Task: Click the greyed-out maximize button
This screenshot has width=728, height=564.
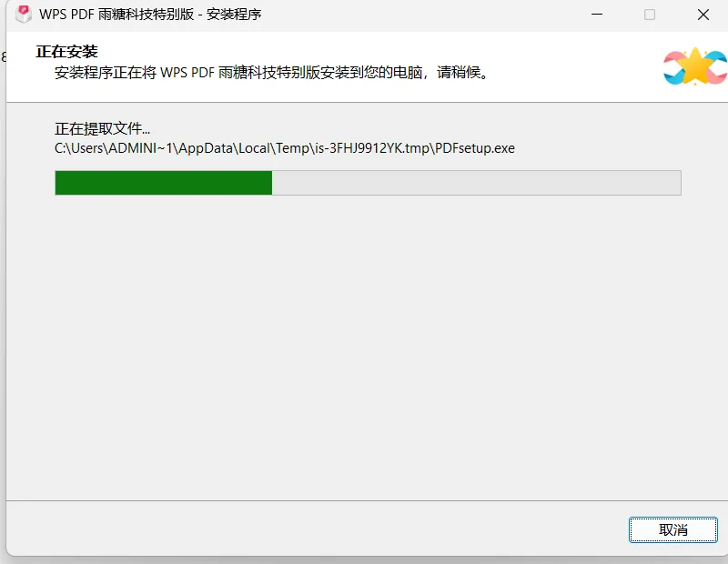Action: pyautogui.click(x=650, y=15)
